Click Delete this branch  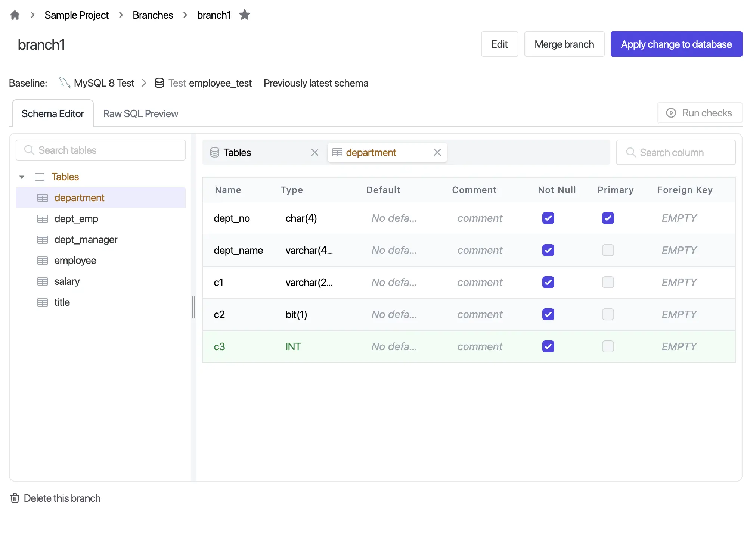click(55, 498)
